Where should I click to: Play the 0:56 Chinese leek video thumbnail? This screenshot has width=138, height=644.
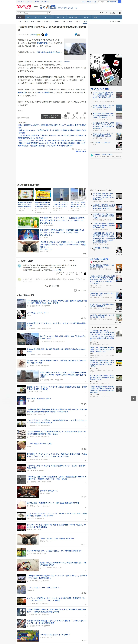(26, 194)
